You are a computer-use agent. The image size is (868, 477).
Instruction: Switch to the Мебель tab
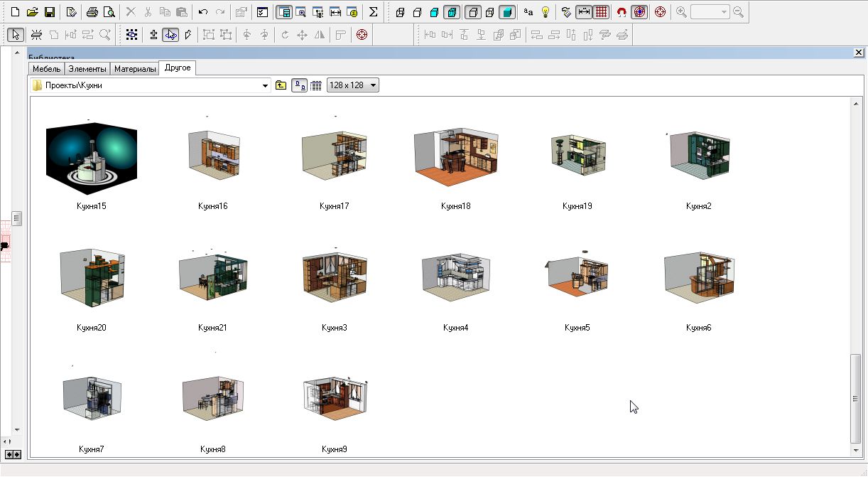(x=47, y=69)
